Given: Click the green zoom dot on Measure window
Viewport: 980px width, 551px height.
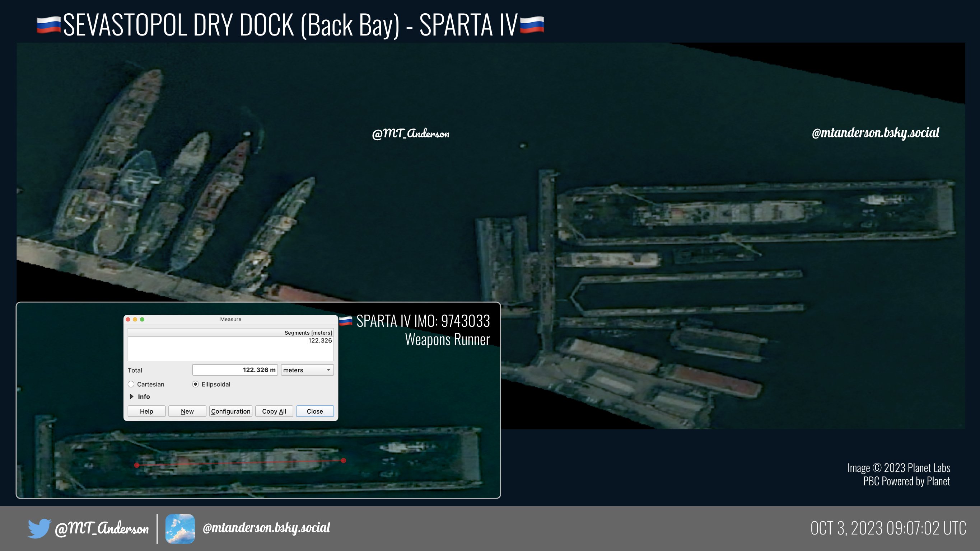Looking at the screenshot, I should (x=142, y=319).
